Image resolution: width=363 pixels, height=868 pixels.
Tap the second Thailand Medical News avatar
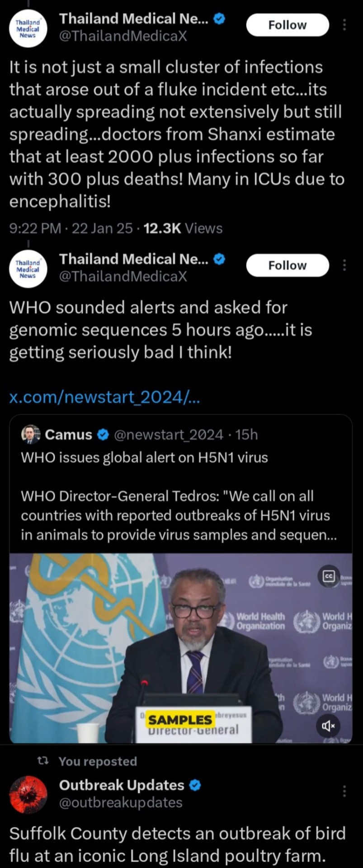[28, 269]
